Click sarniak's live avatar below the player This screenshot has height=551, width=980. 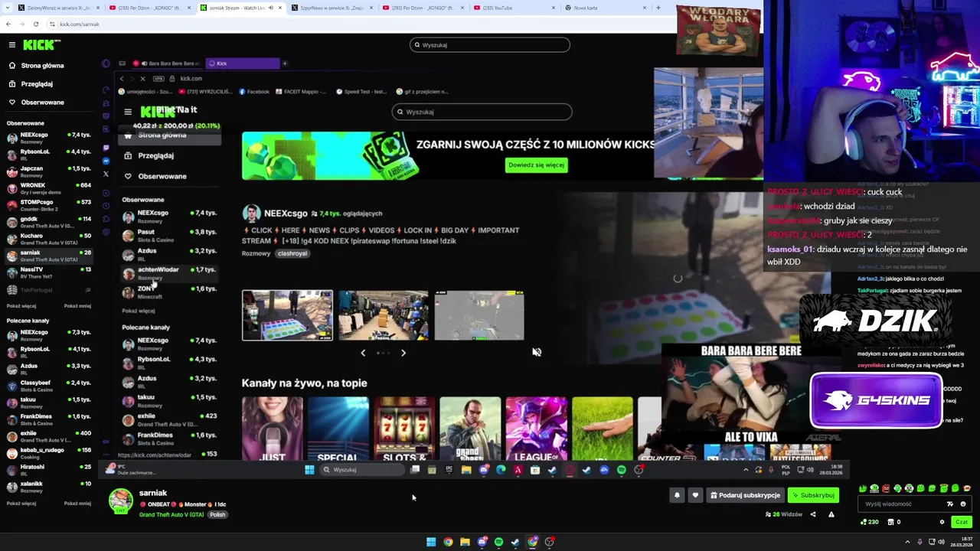120,500
